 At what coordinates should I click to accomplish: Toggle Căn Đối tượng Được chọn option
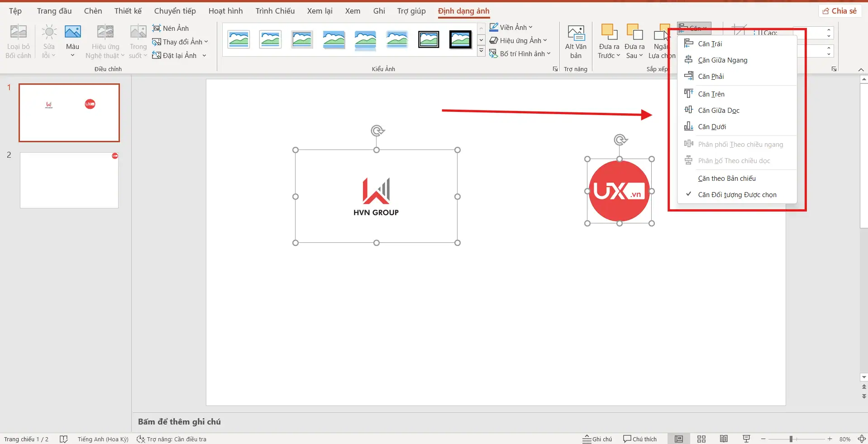pos(737,194)
